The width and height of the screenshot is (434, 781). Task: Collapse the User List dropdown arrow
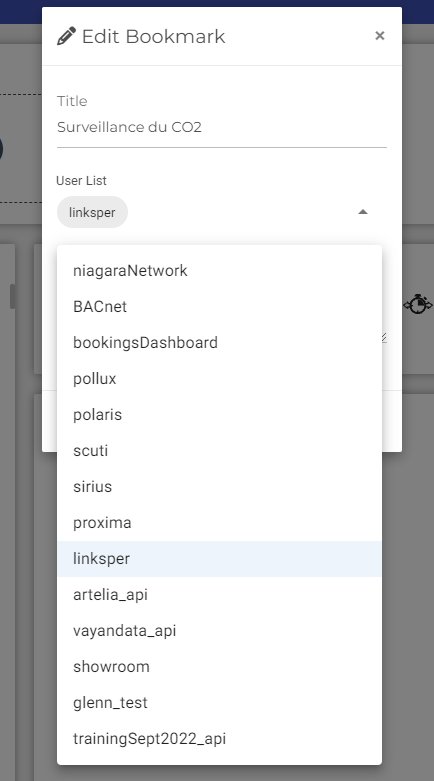point(363,212)
